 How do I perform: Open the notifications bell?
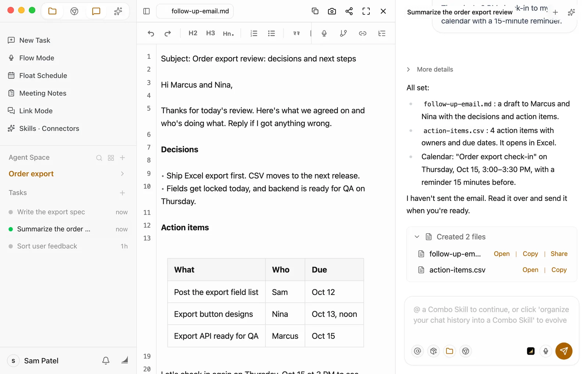106,361
